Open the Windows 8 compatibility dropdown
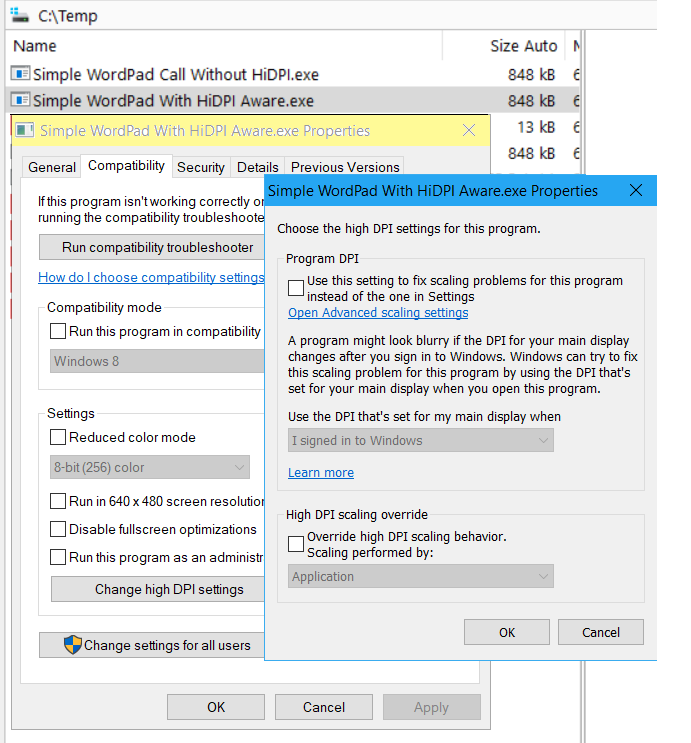The image size is (691, 743). click(157, 361)
